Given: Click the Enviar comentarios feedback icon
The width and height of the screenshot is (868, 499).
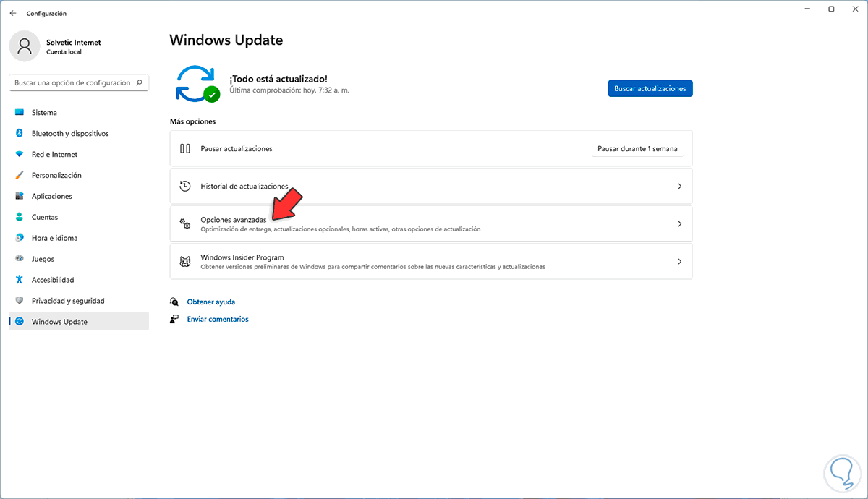Looking at the screenshot, I should click(174, 319).
